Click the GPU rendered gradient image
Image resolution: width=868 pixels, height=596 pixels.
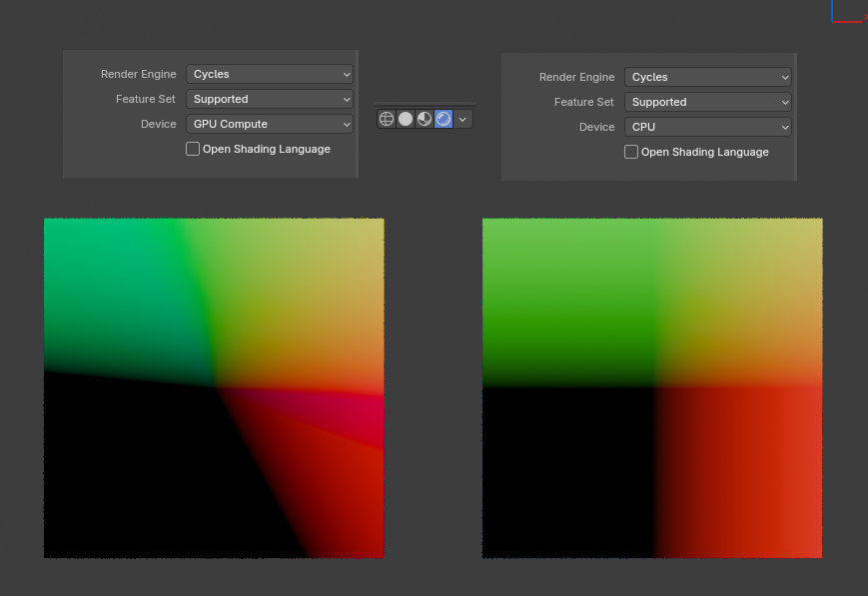click(214, 388)
